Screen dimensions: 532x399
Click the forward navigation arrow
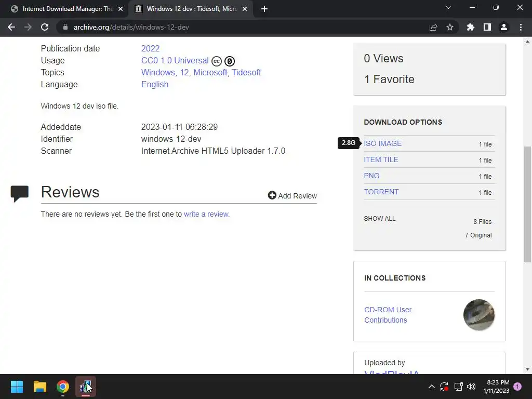[28, 27]
